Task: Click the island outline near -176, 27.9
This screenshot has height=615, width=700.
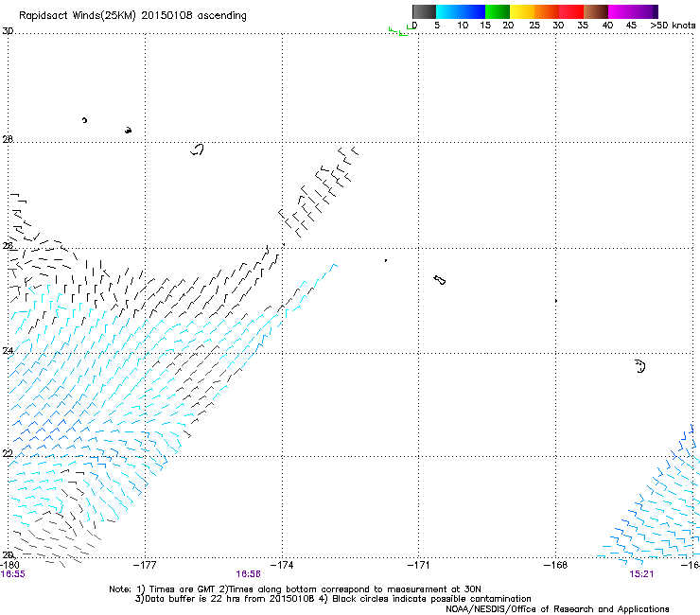Action: coord(198,149)
